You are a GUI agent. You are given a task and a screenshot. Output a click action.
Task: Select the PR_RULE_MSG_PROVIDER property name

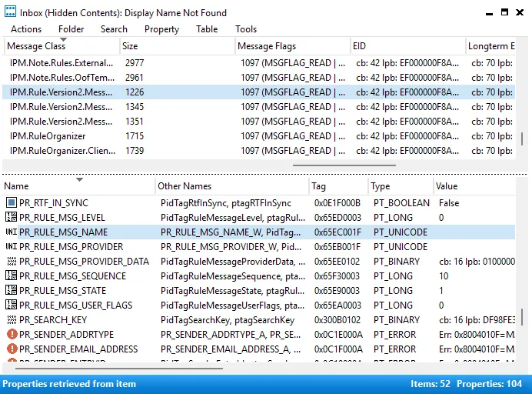click(x=71, y=246)
